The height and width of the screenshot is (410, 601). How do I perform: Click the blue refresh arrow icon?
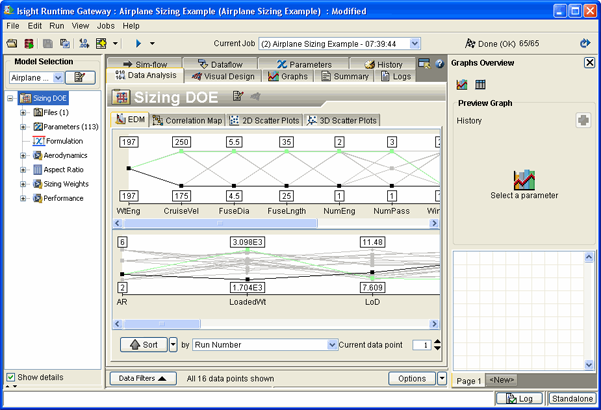pos(585,43)
